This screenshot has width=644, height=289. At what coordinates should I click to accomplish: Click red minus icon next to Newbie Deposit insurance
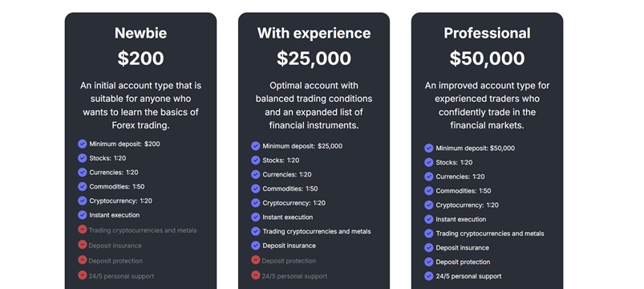point(82,245)
